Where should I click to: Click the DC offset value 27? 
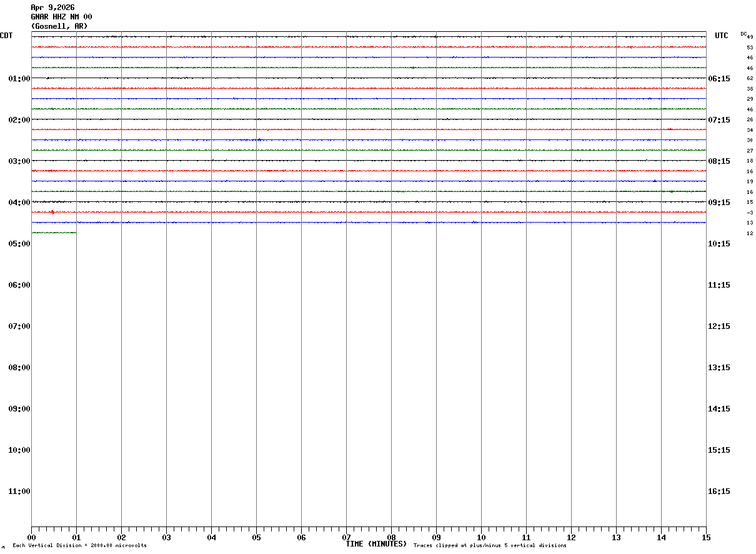coord(750,151)
